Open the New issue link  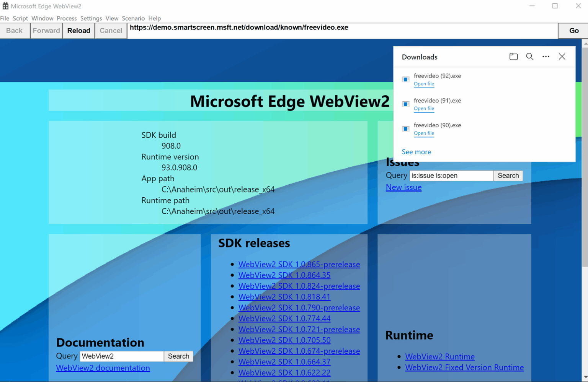403,187
